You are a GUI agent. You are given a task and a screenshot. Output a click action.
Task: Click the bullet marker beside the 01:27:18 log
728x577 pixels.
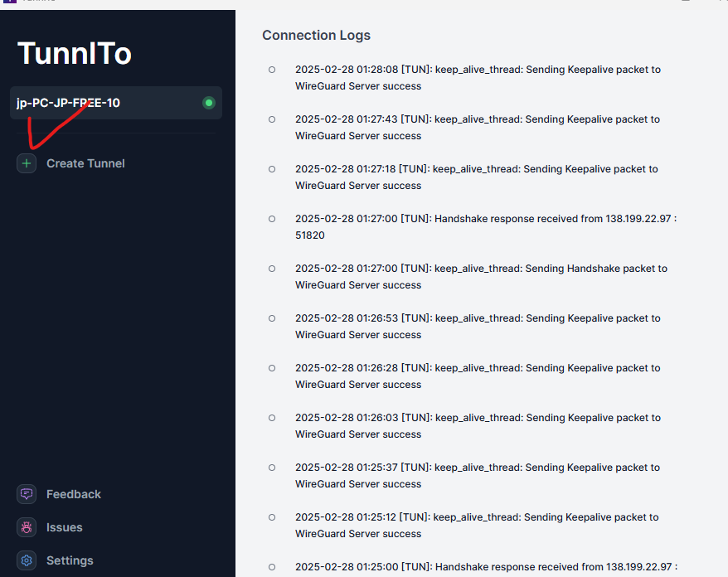tap(272, 169)
